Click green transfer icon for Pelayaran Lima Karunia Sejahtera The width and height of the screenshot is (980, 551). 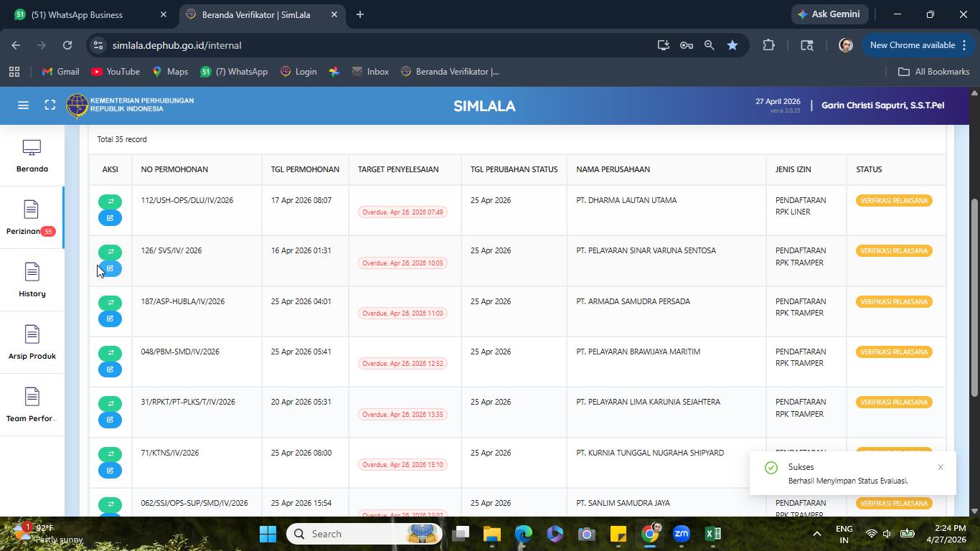point(110,403)
